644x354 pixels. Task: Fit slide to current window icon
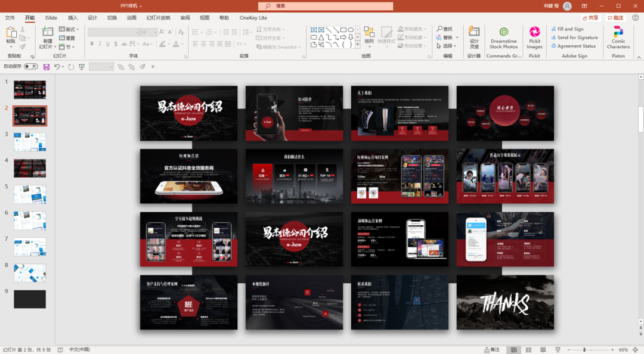click(x=636, y=350)
